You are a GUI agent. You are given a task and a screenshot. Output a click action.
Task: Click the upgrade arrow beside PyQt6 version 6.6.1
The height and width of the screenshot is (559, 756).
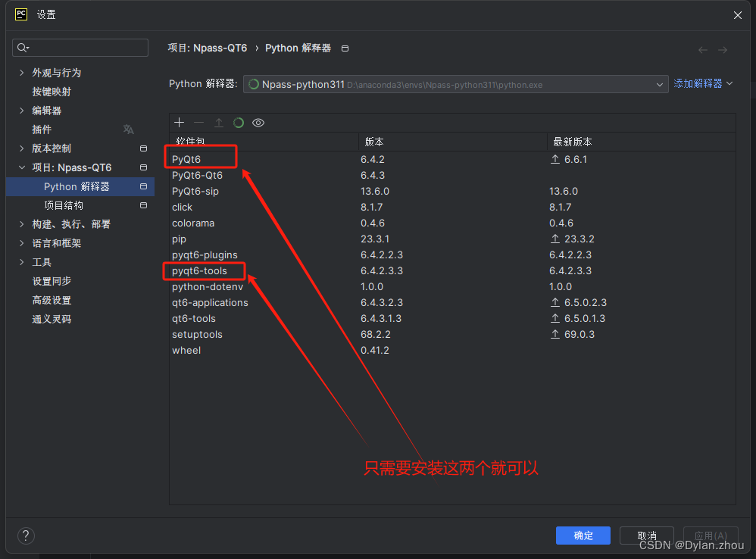click(x=555, y=159)
